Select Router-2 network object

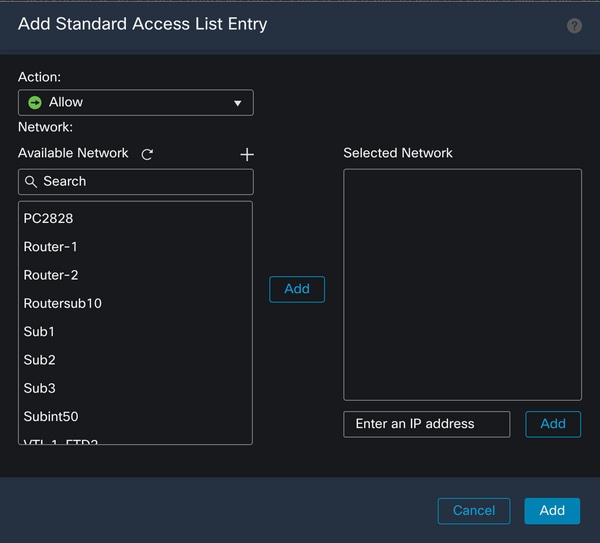click(x=135, y=275)
